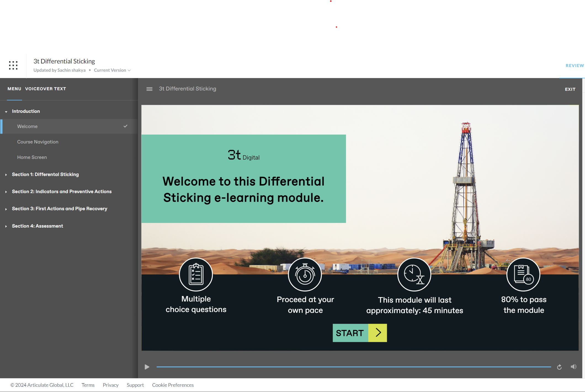The width and height of the screenshot is (585, 392).
Task: Click the stopwatch own-pace icon
Action: coord(305,274)
